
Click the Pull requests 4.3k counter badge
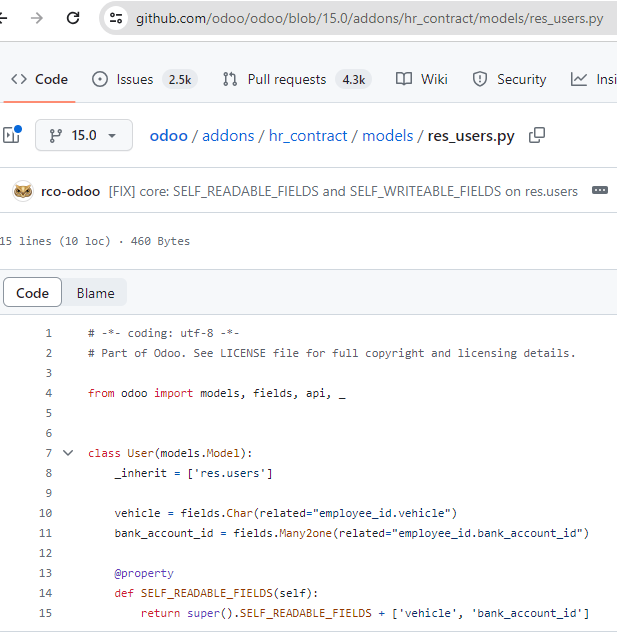[353, 79]
